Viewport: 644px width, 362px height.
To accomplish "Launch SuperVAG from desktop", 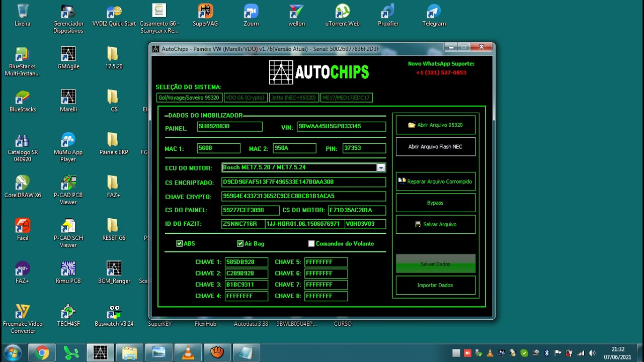I will [x=205, y=15].
